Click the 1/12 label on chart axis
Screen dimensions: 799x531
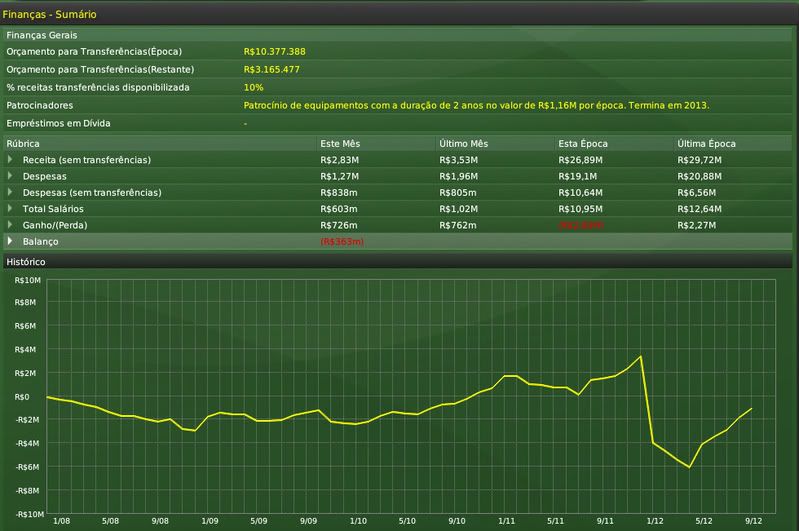coord(655,521)
